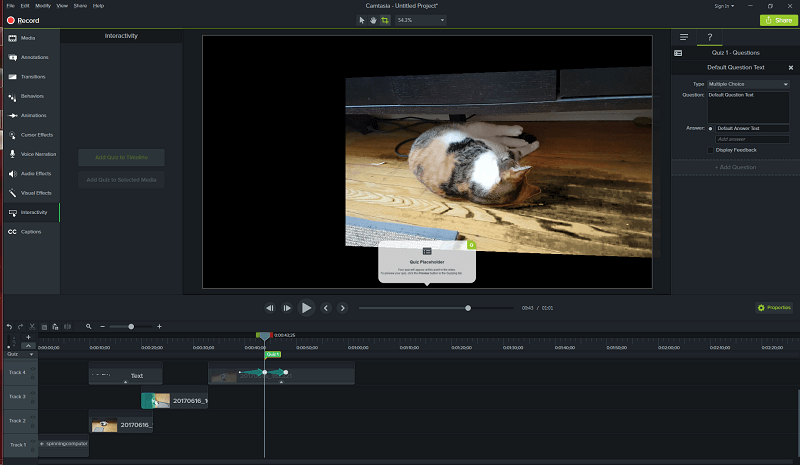Open the Captions panel

pos(32,232)
